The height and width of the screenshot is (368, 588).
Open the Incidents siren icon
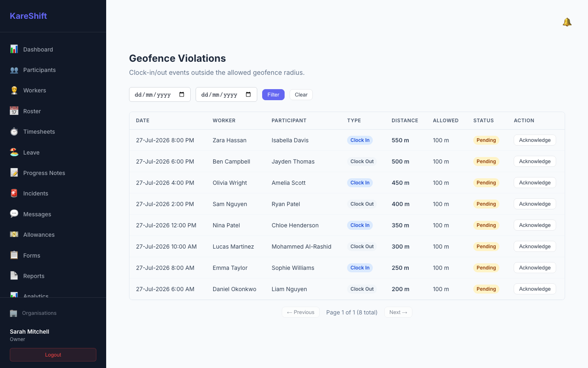point(14,193)
